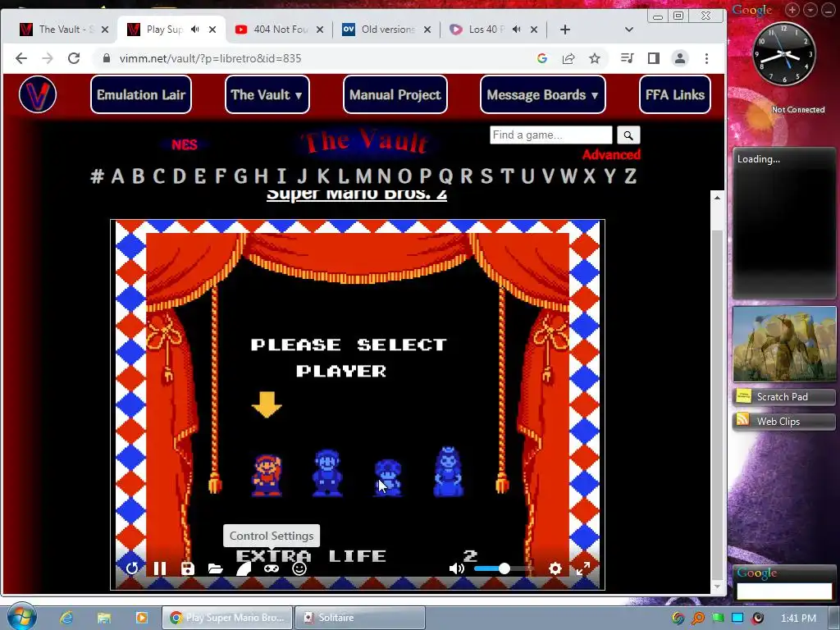Open the Google sidebar dropdown arrow button

coord(810,10)
